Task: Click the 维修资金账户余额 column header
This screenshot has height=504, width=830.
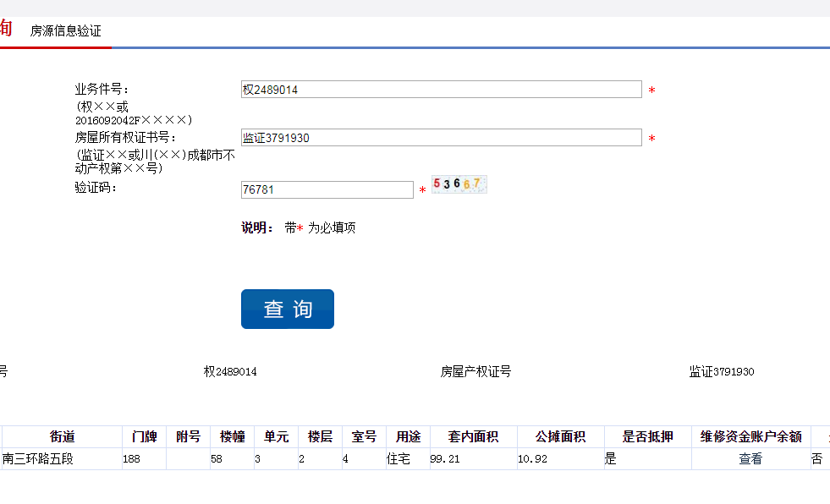Action: click(750, 437)
